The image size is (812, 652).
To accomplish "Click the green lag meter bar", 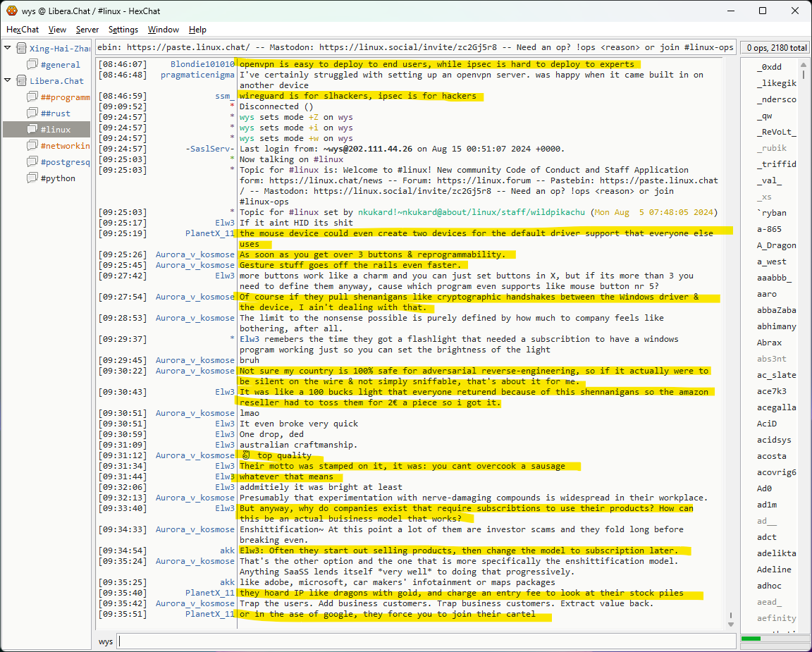I will (x=751, y=639).
